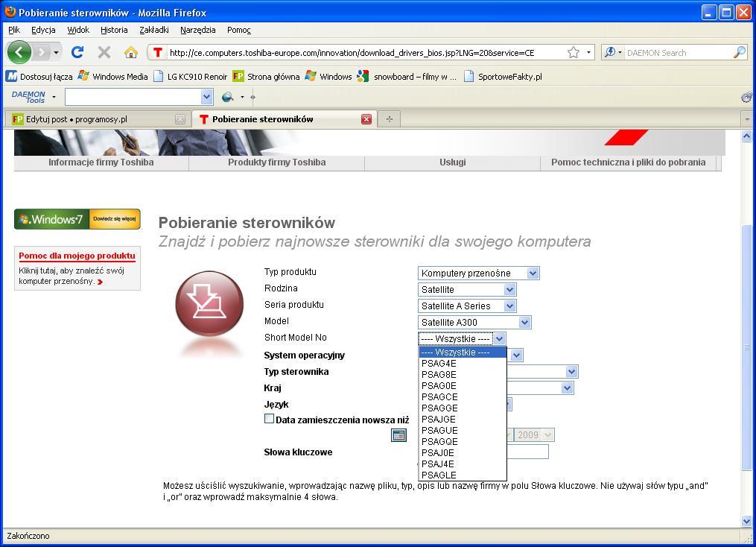Select PSAG8E from the model list
The height and width of the screenshot is (547, 756).
tap(463, 374)
